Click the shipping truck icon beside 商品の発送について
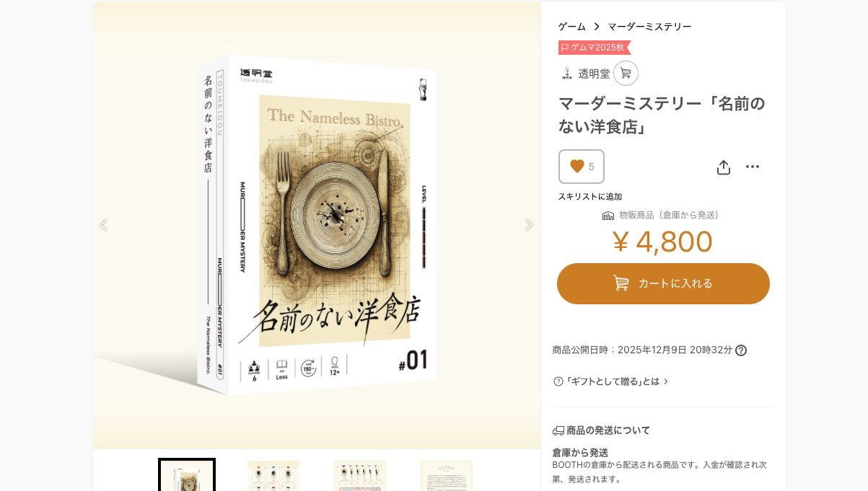The height and width of the screenshot is (491, 868). [558, 430]
